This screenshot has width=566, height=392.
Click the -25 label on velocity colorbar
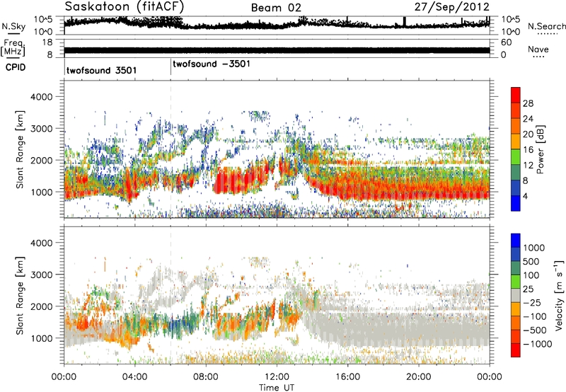(533, 303)
